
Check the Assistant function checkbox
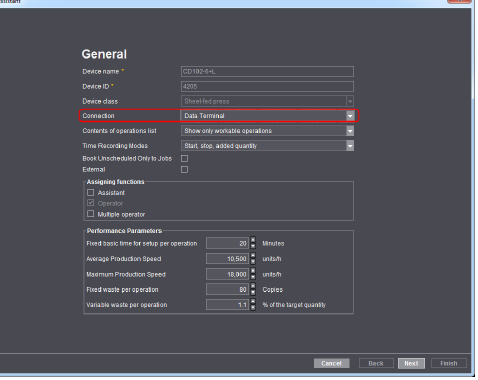(x=90, y=192)
